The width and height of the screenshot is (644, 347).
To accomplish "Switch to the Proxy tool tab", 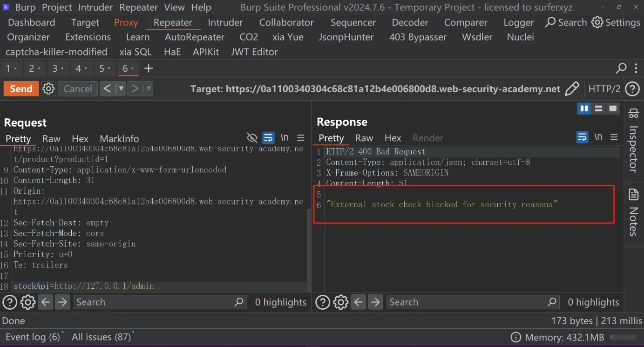I will coord(126,22).
